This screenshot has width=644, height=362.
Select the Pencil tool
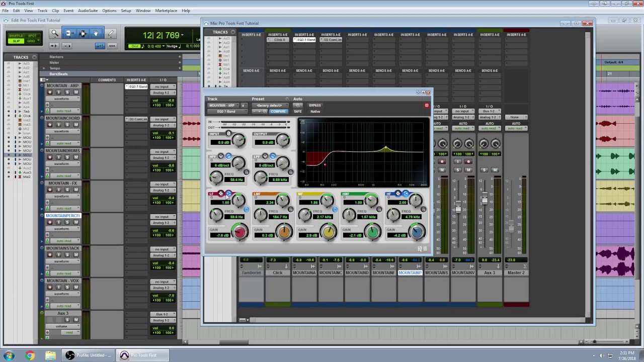pyautogui.click(x=111, y=34)
